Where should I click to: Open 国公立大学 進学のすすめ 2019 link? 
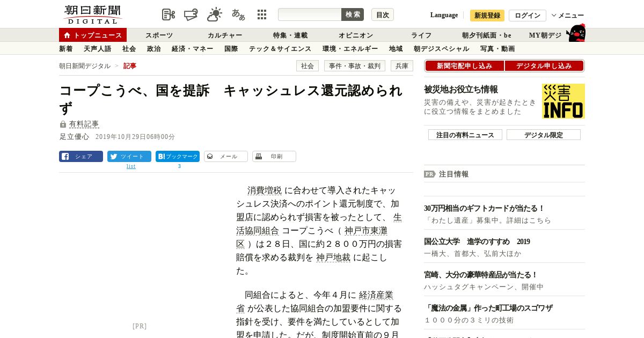477,241
